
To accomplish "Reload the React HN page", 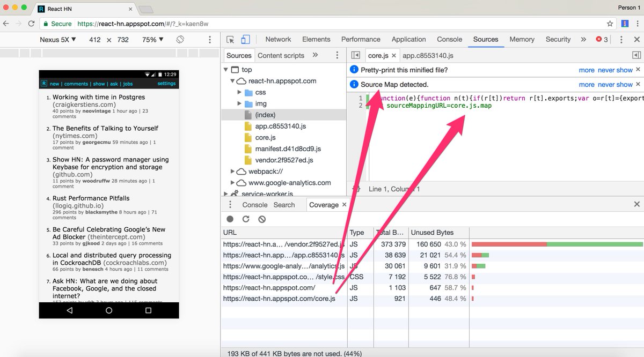I will click(32, 24).
